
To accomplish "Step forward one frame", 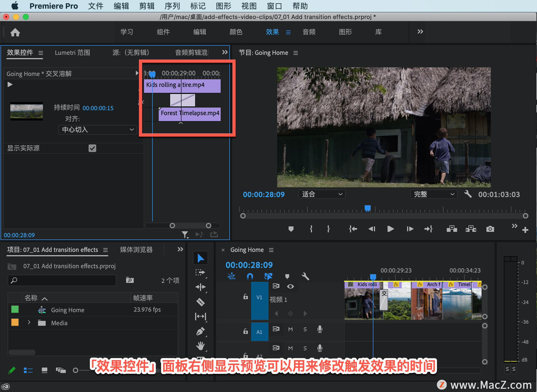I will click(410, 229).
